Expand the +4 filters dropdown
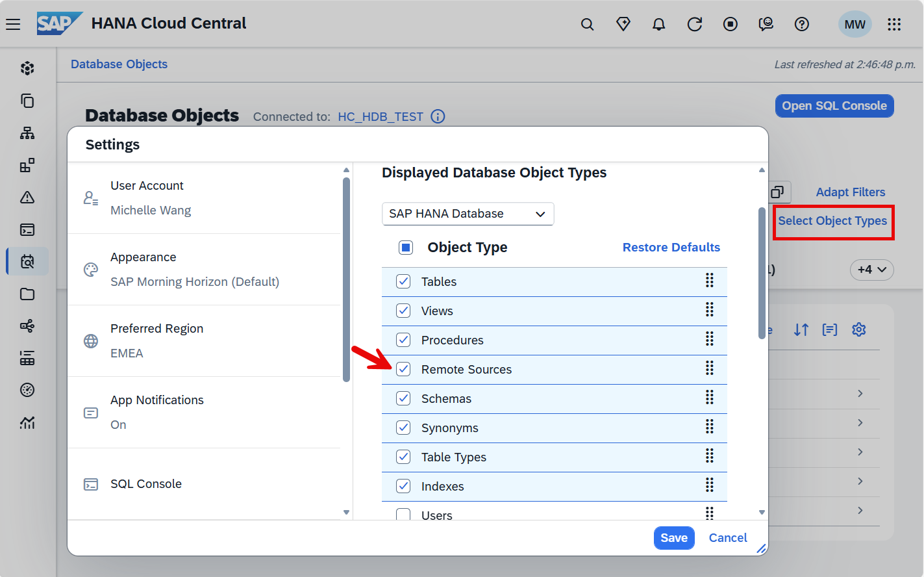The image size is (924, 577). pyautogui.click(x=871, y=270)
